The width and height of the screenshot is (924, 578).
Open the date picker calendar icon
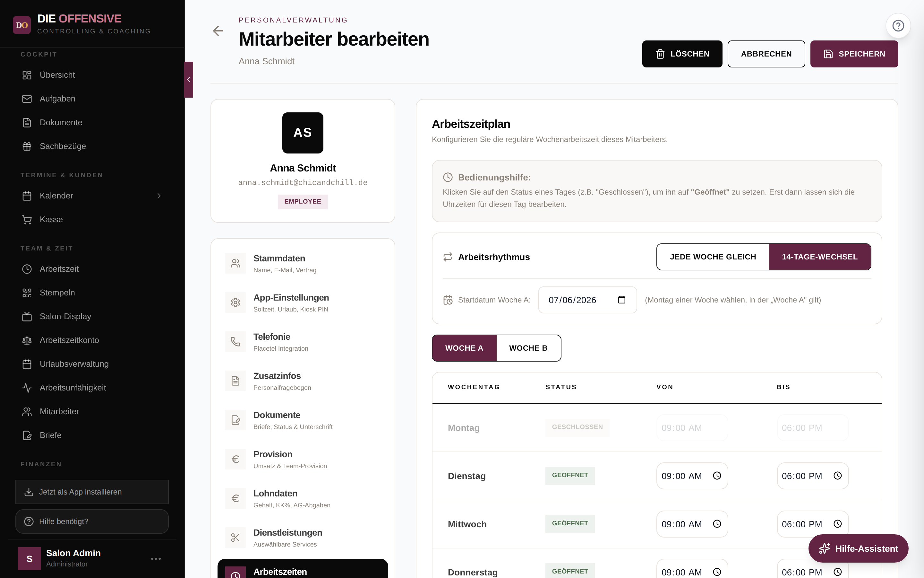pos(621,300)
